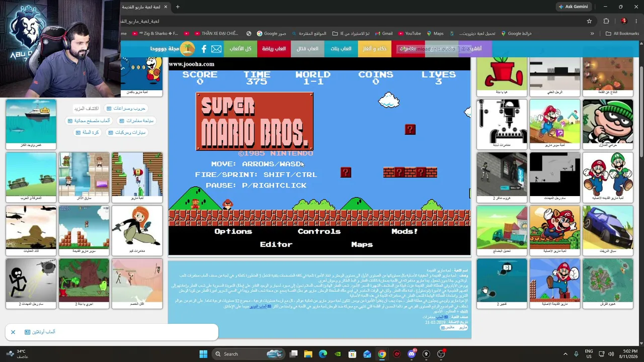Open the Chrome extensions puzzle icon
The height and width of the screenshot is (362, 644).
(x=606, y=21)
